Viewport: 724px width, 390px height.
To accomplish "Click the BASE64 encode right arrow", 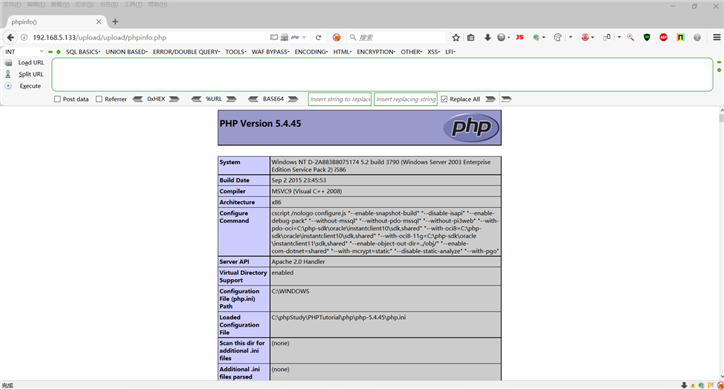I will click(x=293, y=99).
